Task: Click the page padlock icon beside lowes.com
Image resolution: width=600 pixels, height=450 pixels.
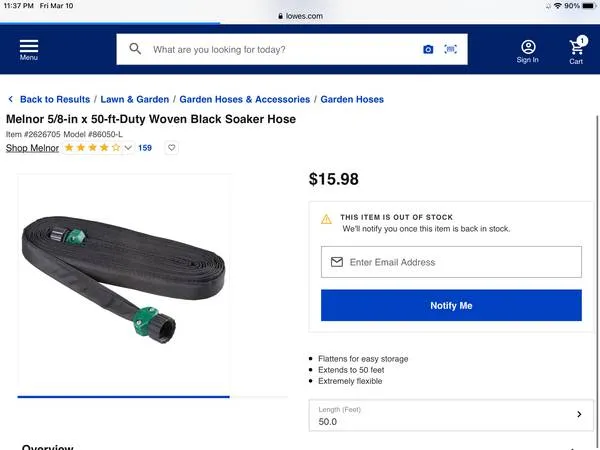Action: coord(280,19)
